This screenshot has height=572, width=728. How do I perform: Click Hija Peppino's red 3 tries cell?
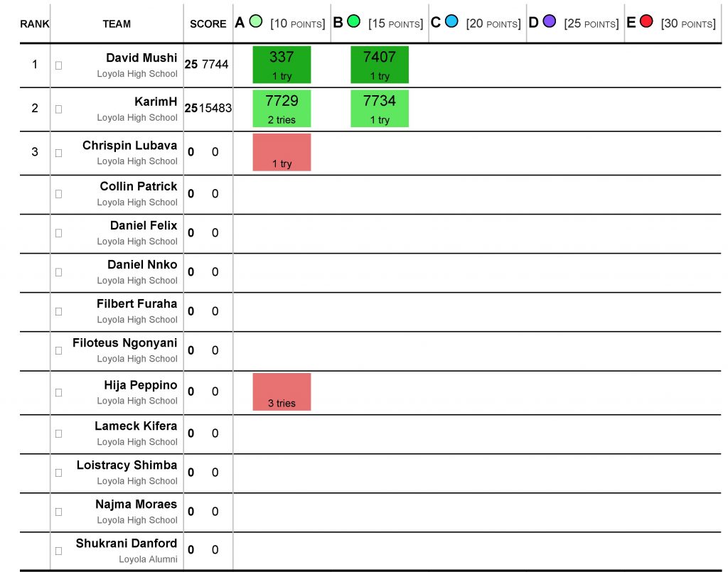click(282, 392)
